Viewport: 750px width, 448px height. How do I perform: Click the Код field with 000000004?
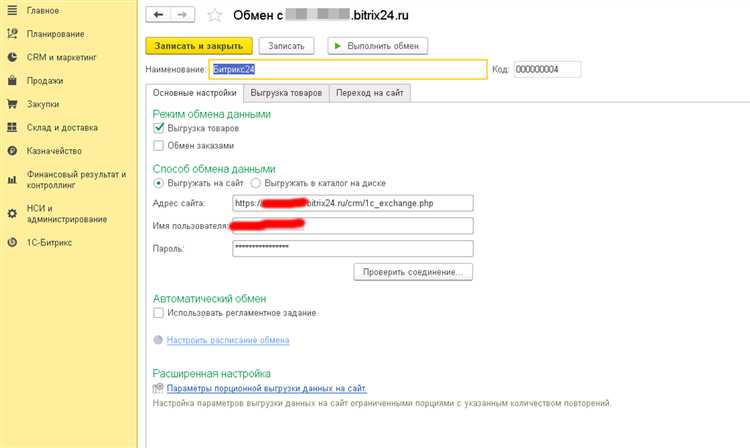pos(547,69)
